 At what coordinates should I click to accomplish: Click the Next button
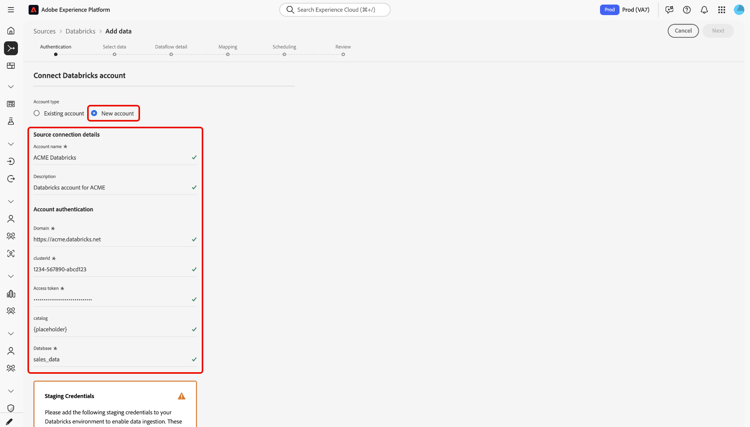pyautogui.click(x=718, y=31)
